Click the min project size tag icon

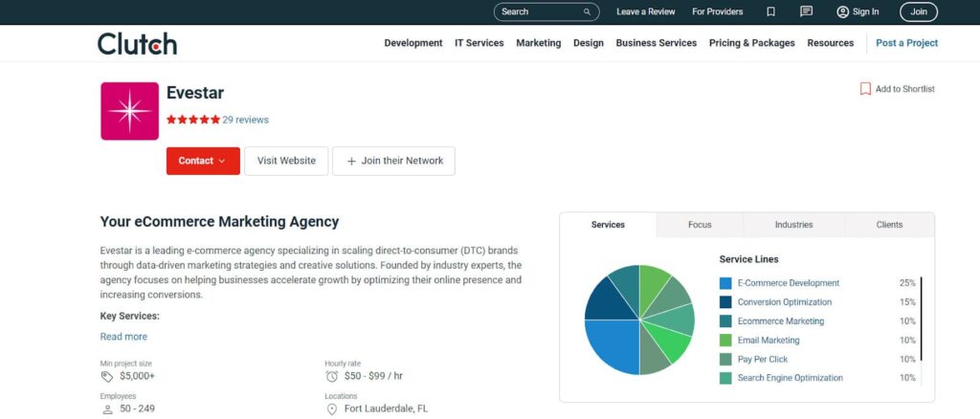pyautogui.click(x=107, y=377)
